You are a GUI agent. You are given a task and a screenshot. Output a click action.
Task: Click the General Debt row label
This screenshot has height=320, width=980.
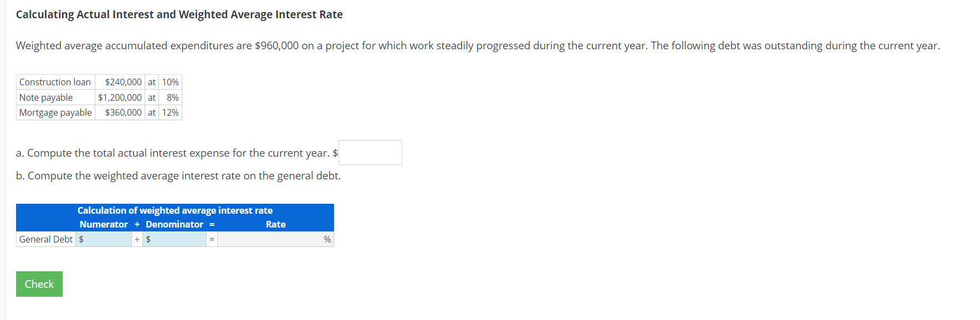click(x=45, y=239)
